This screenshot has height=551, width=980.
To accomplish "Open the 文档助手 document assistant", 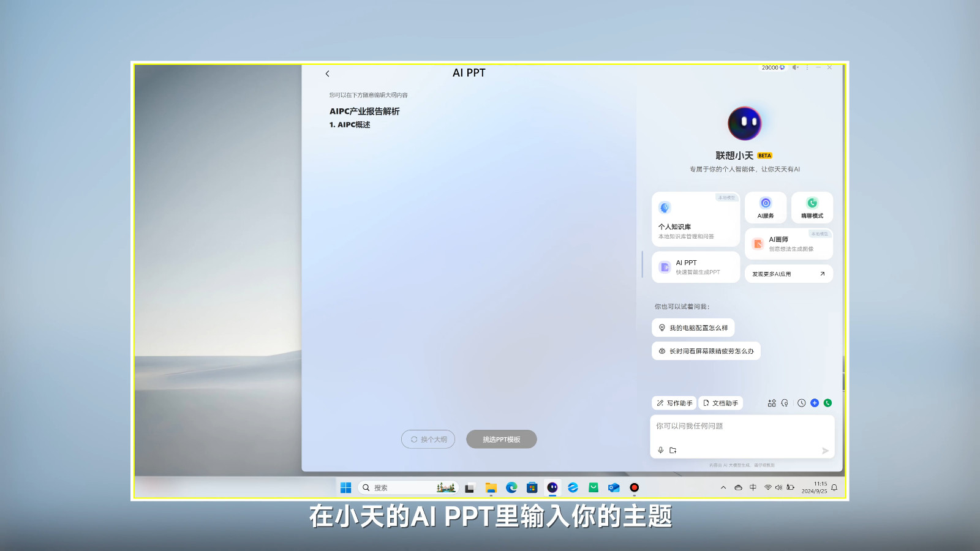I will coord(720,403).
